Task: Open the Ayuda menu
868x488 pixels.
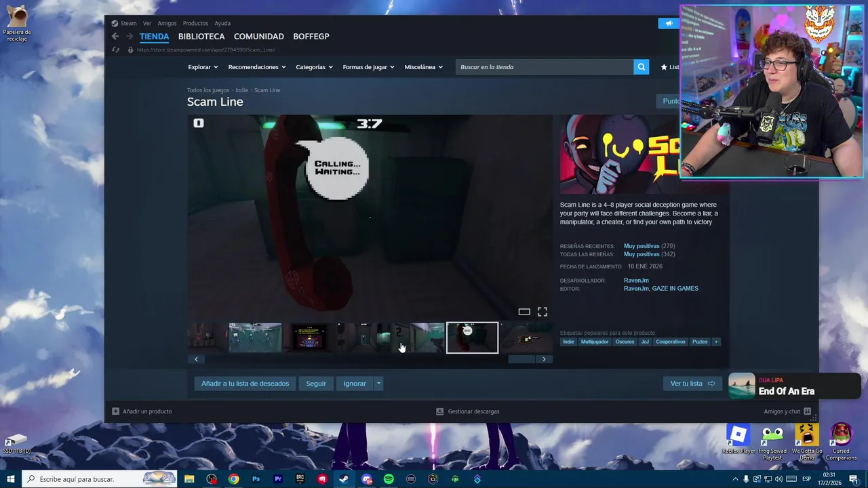Action: click(222, 23)
